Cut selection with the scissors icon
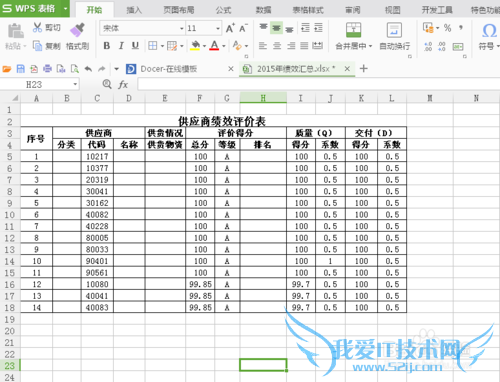500x382 pixels. point(37,27)
